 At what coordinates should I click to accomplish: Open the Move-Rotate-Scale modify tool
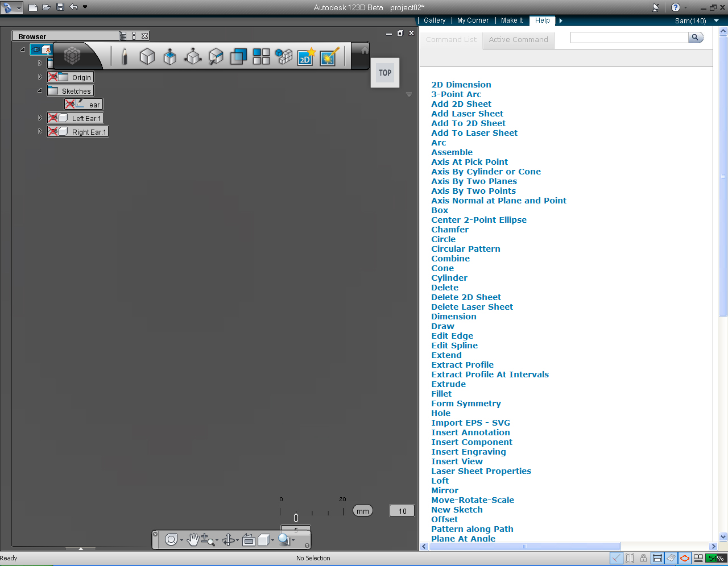click(193, 56)
